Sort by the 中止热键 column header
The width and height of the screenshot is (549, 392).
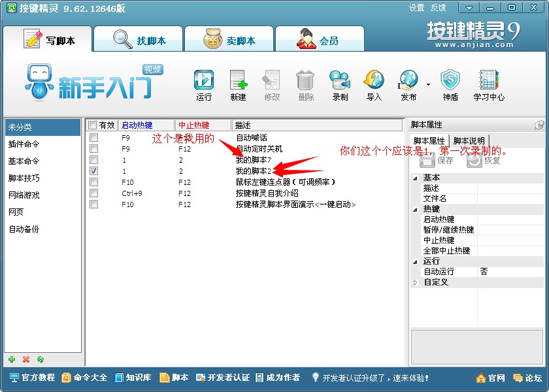pos(203,125)
